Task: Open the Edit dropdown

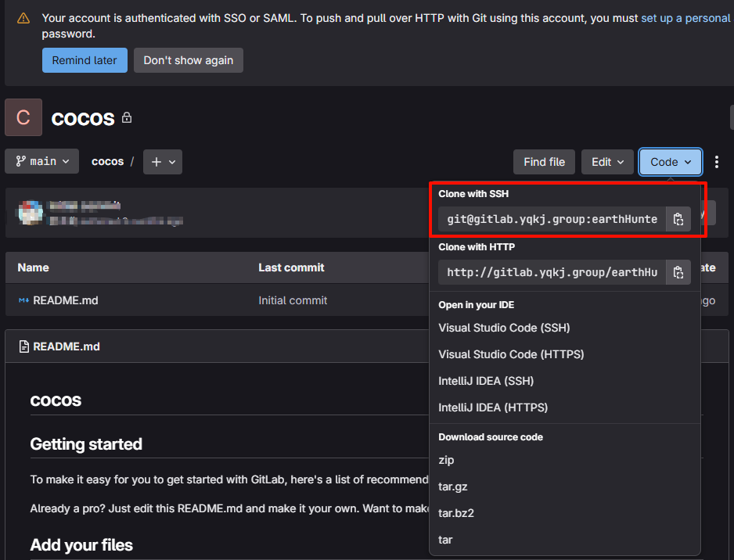Action: click(x=607, y=161)
